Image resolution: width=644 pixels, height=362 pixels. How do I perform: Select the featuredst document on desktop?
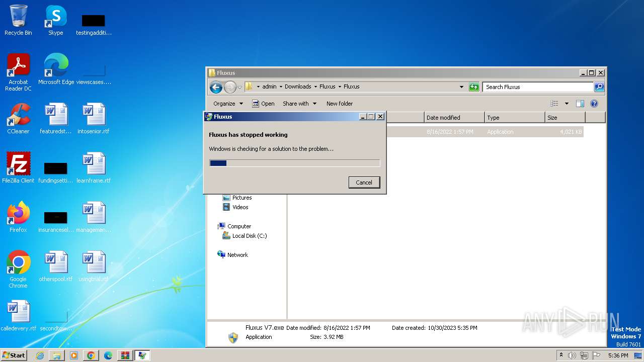point(56,119)
